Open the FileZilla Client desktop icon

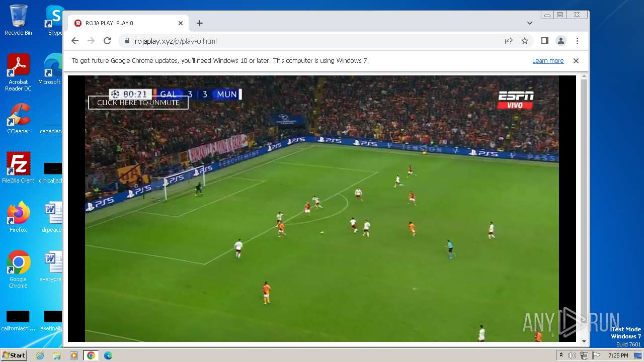tap(18, 168)
